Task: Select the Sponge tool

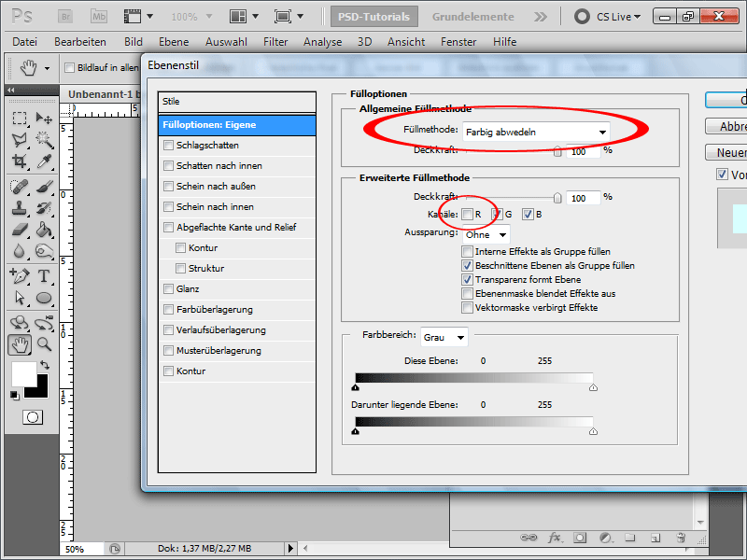Action: pyautogui.click(x=44, y=251)
